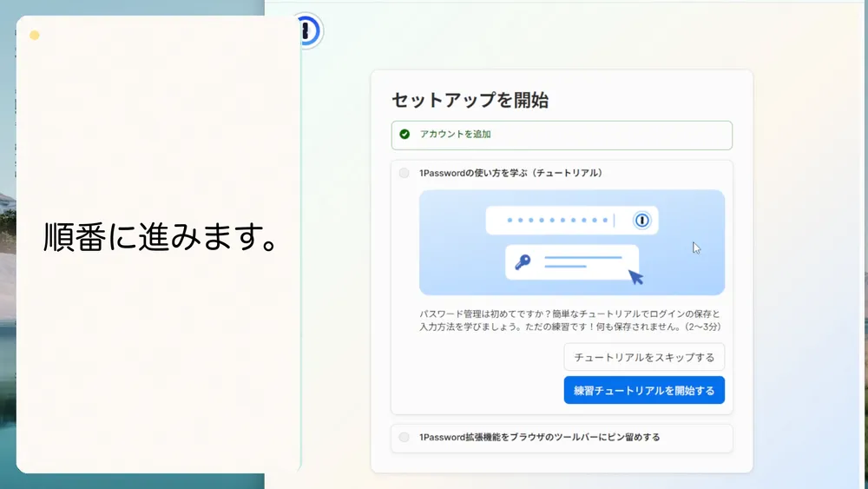868x489 pixels.
Task: Click the green checkmark next to アカウントを追加
Action: click(404, 134)
